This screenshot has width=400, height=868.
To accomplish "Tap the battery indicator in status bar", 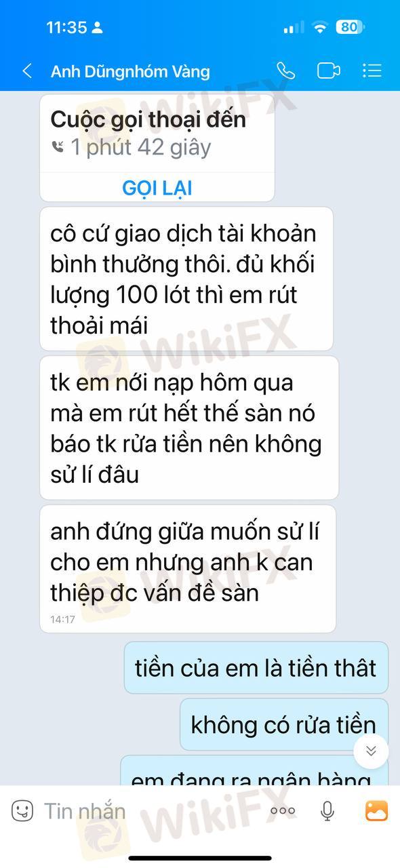I will (x=350, y=27).
